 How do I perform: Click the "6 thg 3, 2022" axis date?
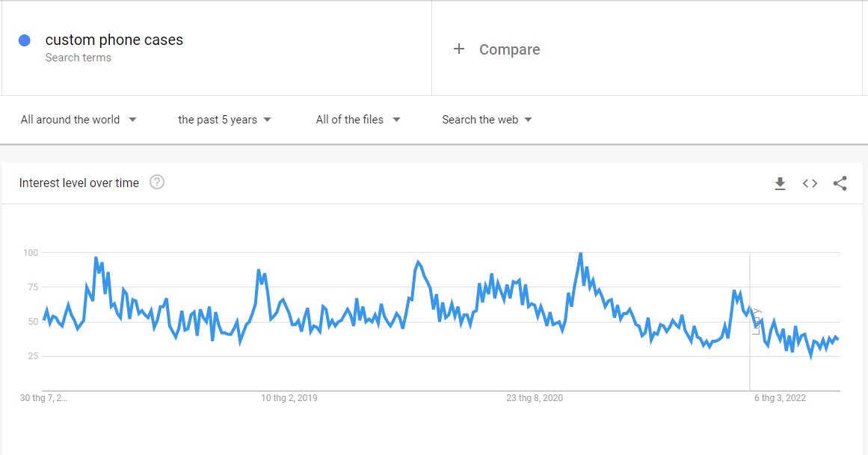[780, 398]
